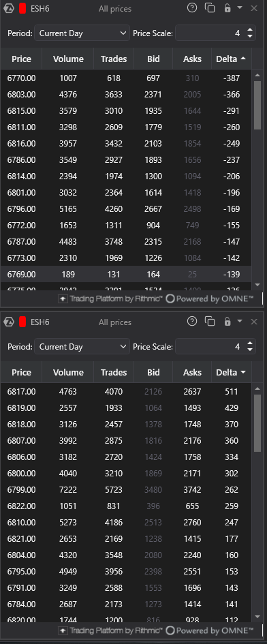Sort bottom table by Trades column

pyautogui.click(x=114, y=373)
